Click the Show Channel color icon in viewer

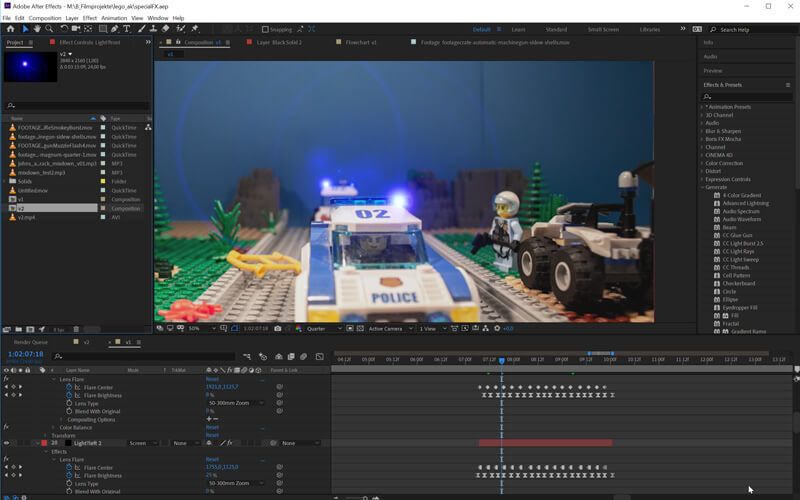coord(298,329)
